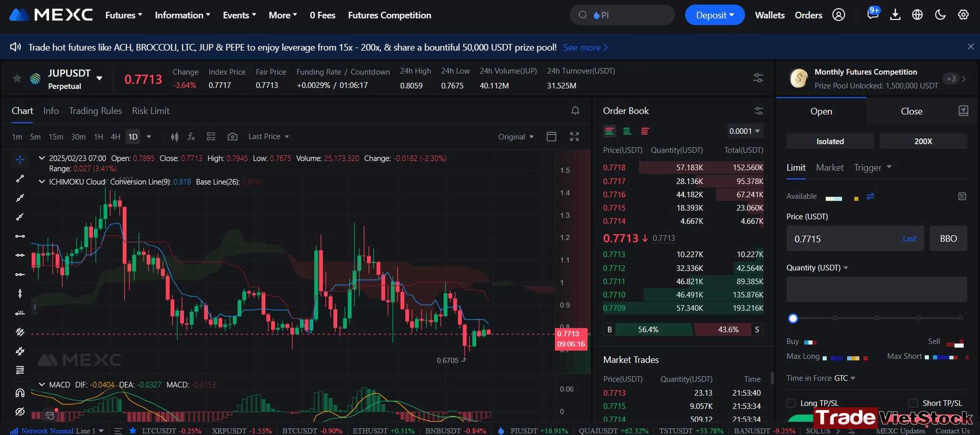Enable Long TP/SL checkbox
Viewport: 980px width, 435px height.
click(x=791, y=403)
